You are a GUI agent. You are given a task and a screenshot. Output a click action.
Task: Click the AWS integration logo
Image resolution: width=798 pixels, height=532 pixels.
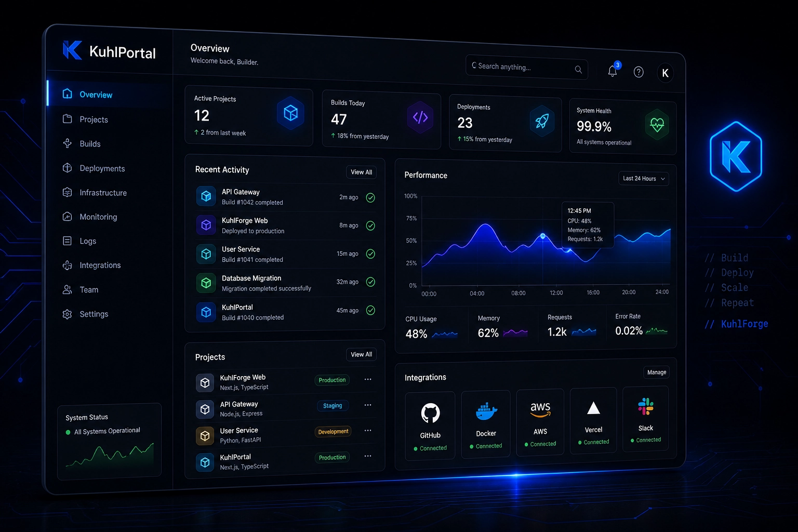(540, 409)
